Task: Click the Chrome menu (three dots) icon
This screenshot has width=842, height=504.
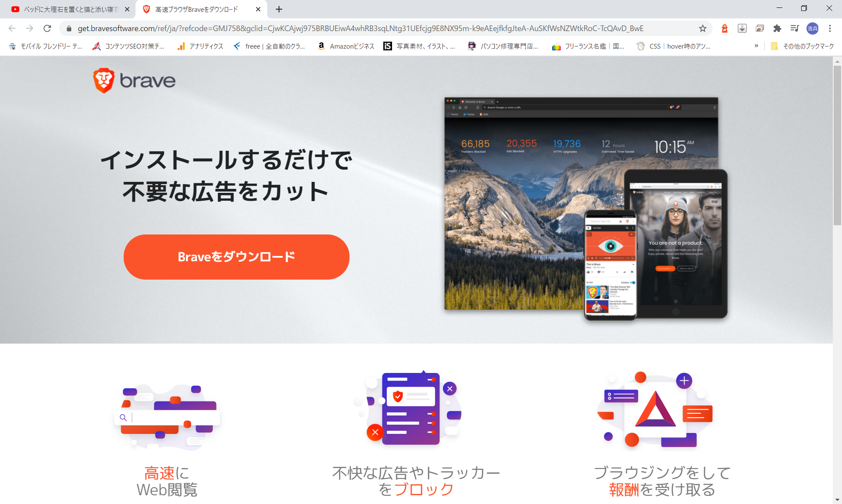Action: tap(830, 28)
